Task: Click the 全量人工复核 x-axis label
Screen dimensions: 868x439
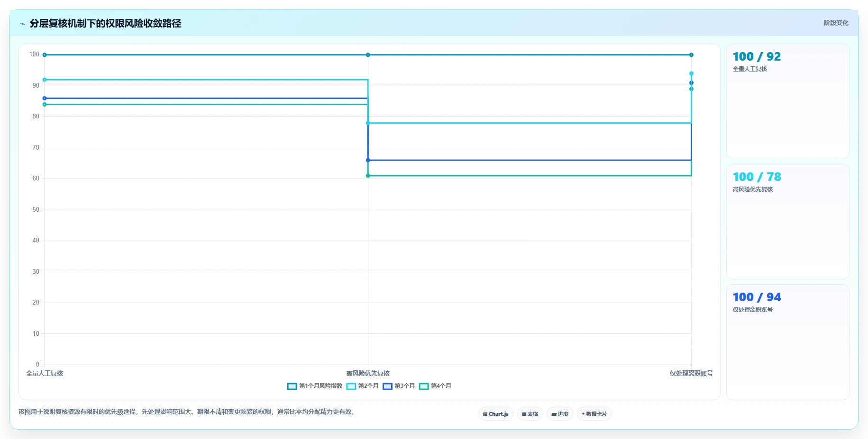Action: pyautogui.click(x=45, y=373)
